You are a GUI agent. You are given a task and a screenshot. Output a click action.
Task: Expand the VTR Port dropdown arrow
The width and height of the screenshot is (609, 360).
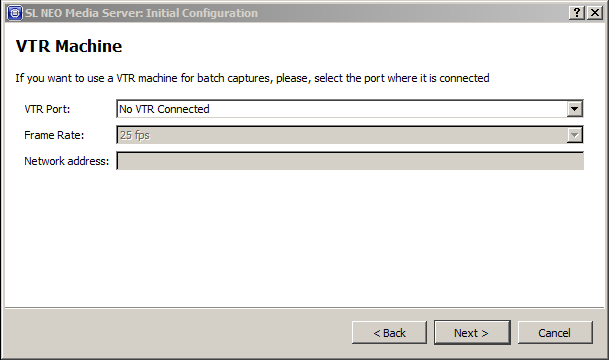click(574, 109)
